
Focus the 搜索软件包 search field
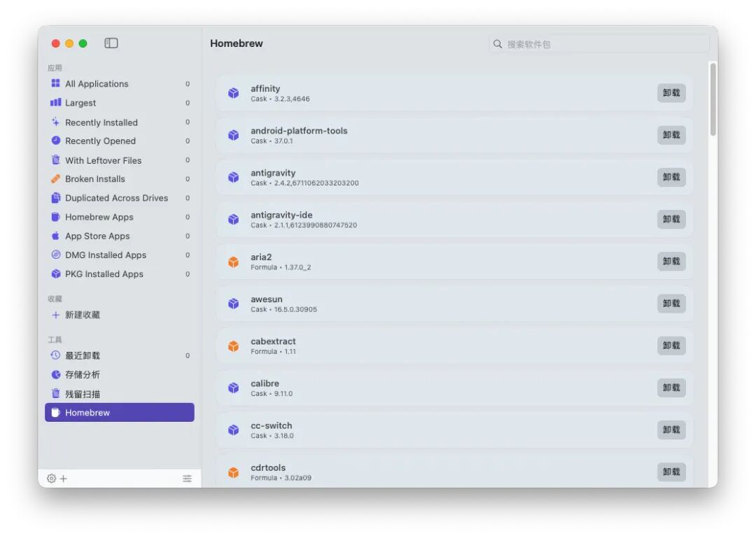coord(598,44)
